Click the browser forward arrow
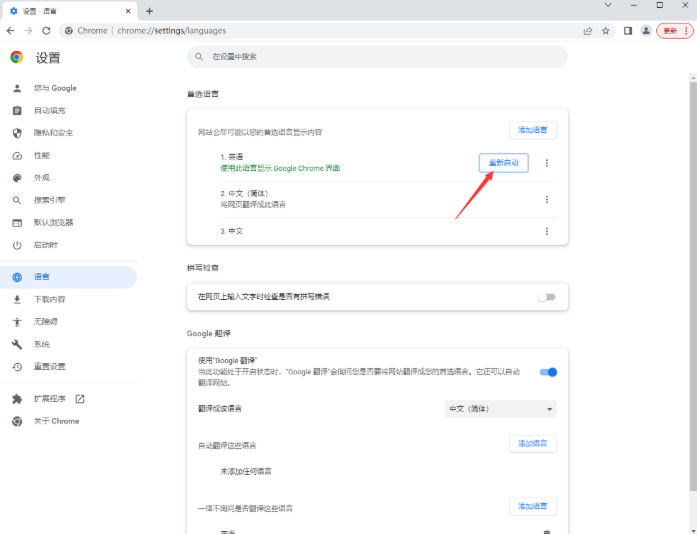The width and height of the screenshot is (697, 534). coord(28,31)
